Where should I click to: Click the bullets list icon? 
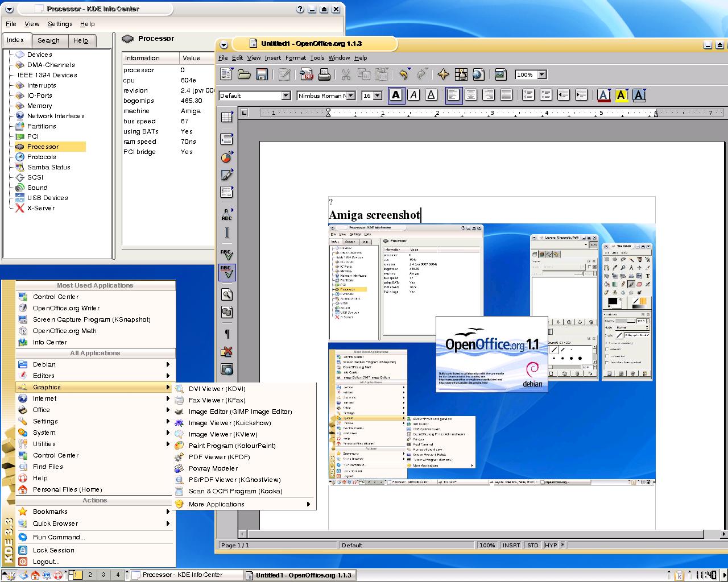click(545, 95)
